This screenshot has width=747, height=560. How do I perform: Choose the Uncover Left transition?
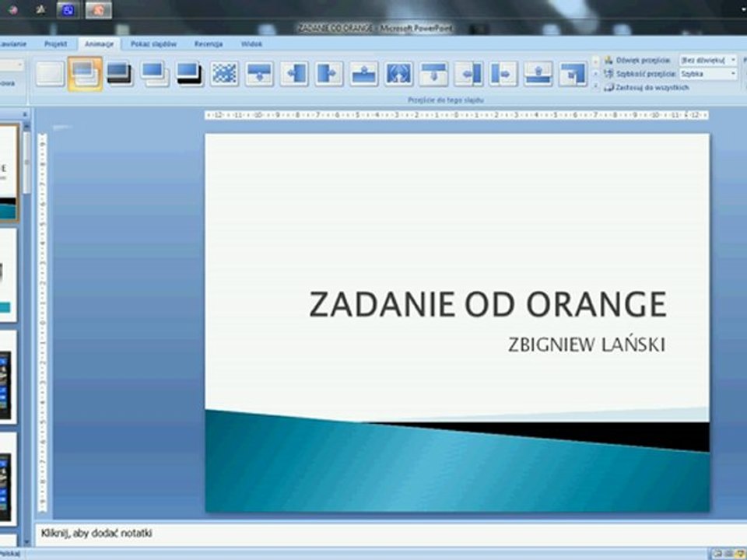click(468, 74)
